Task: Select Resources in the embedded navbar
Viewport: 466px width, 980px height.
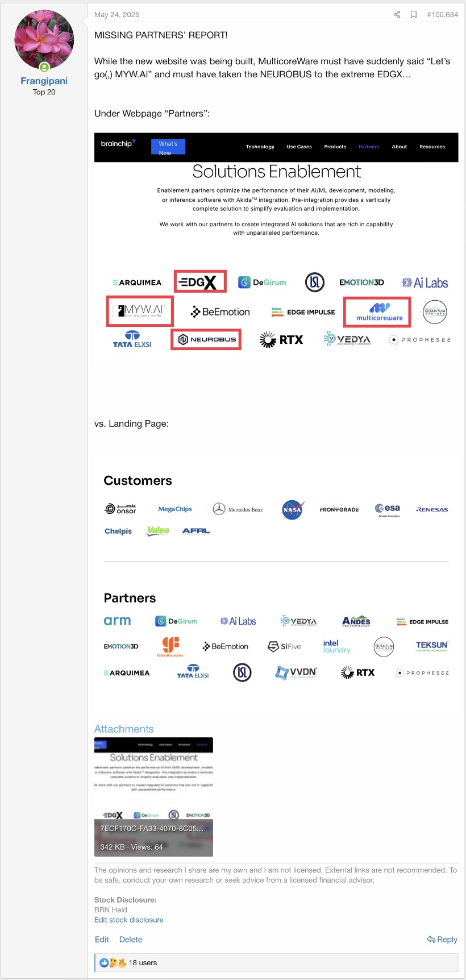Action: [x=432, y=147]
